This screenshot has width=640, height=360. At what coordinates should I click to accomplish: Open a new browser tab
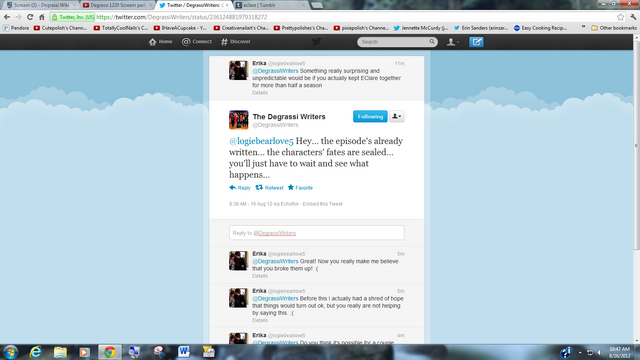317,5
